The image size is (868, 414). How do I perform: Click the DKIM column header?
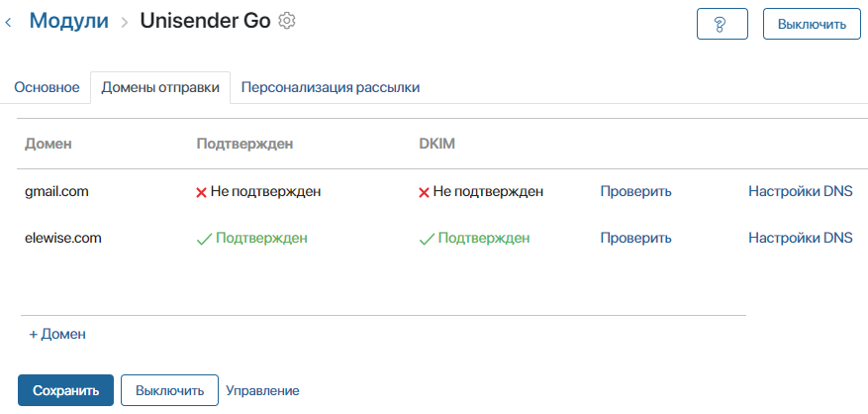[x=436, y=144]
